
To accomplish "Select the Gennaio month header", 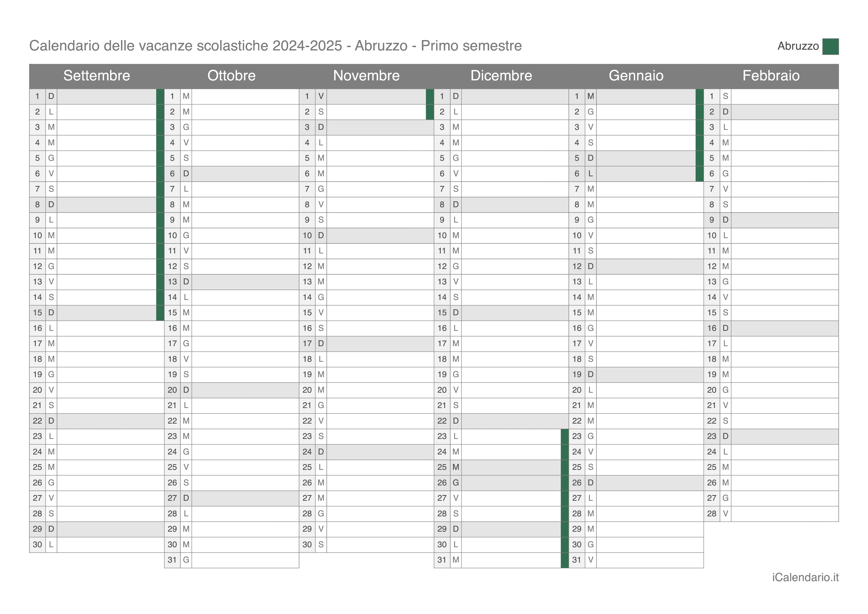I will coord(636,76).
